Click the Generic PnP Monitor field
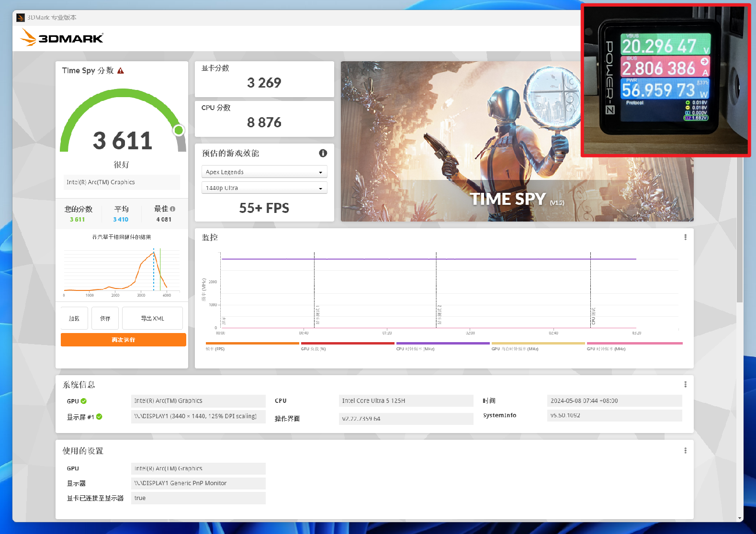The height and width of the screenshot is (534, 756). pyautogui.click(x=198, y=483)
